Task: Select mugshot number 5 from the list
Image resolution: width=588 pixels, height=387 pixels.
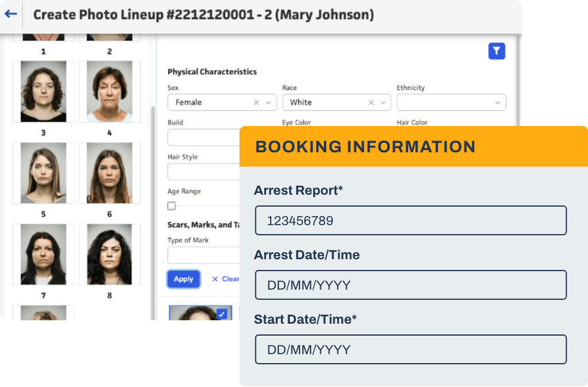Action: pos(43,173)
